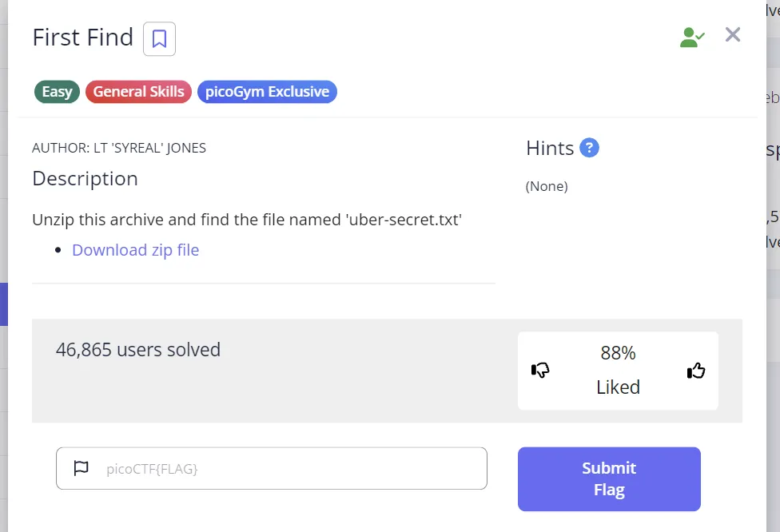
Task: Select the picoGym Exclusive tag
Action: point(267,92)
